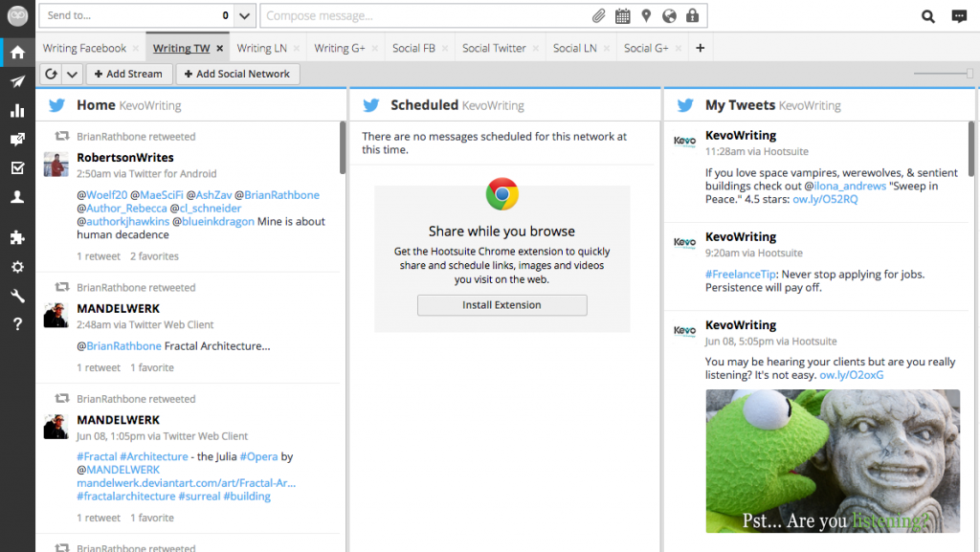Switch to Social LN tab
This screenshot has height=552, width=980.
click(x=575, y=48)
